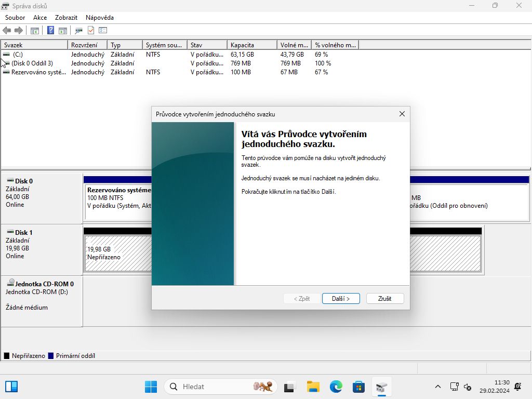Image resolution: width=532 pixels, height=399 pixels.
Task: Open Microsoft Store from the taskbar
Action: [x=358, y=387]
